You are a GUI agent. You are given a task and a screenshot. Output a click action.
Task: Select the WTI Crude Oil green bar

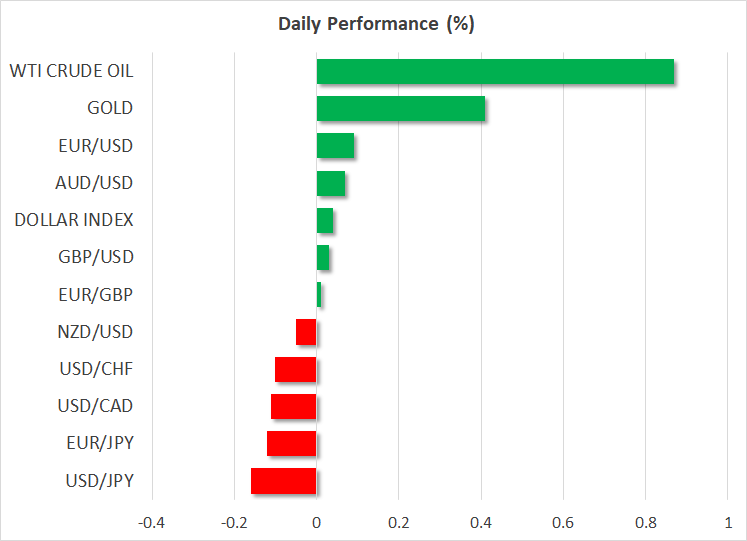click(495, 72)
